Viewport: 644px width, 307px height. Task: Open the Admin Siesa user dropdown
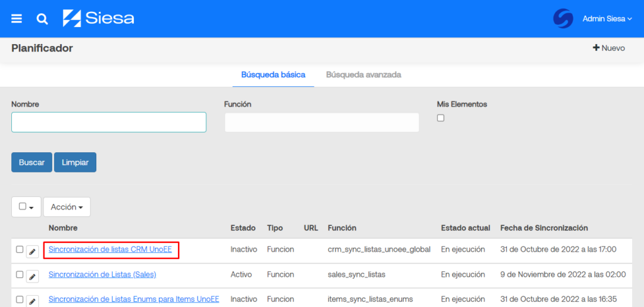point(607,19)
